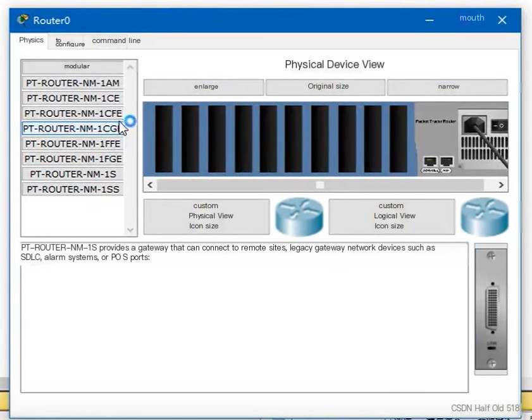The height and width of the screenshot is (420, 532).
Task: Click the module list scroll up arrow
Action: coord(130,67)
